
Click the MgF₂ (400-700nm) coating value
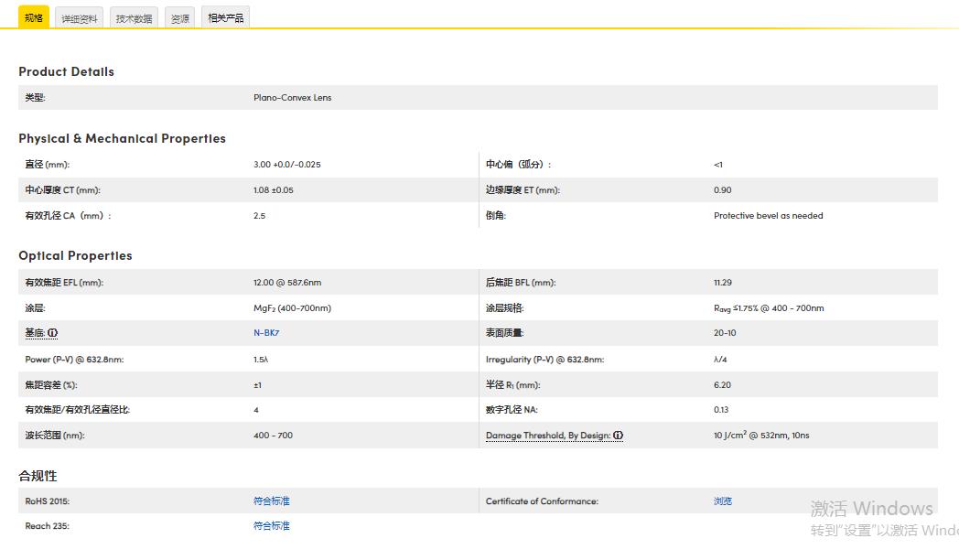click(292, 308)
